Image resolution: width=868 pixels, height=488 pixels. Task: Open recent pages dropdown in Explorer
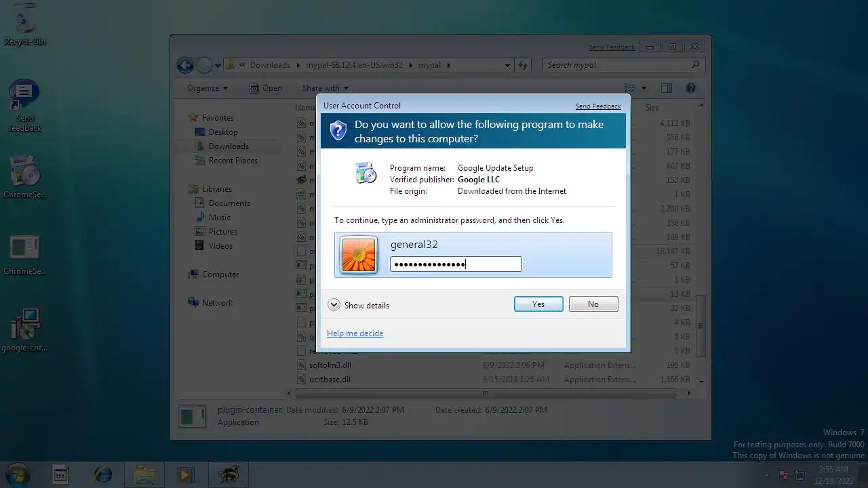point(218,66)
